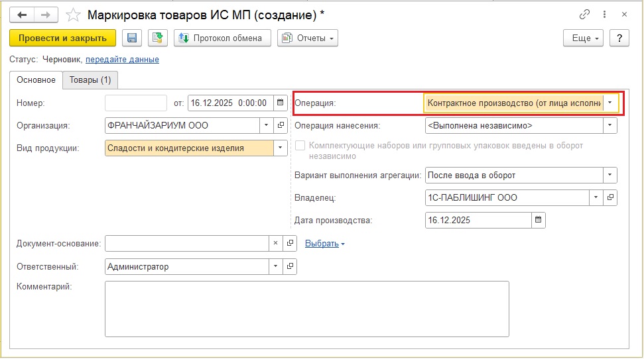Click the post document icon
The height and width of the screenshot is (359, 644).
point(158,38)
